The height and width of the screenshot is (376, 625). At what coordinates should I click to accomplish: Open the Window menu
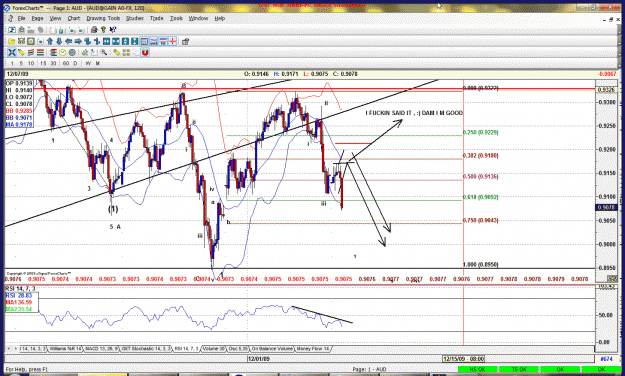(x=198, y=18)
